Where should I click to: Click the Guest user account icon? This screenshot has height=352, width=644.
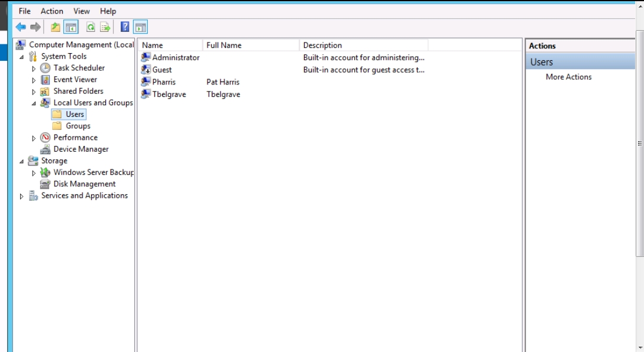(146, 70)
